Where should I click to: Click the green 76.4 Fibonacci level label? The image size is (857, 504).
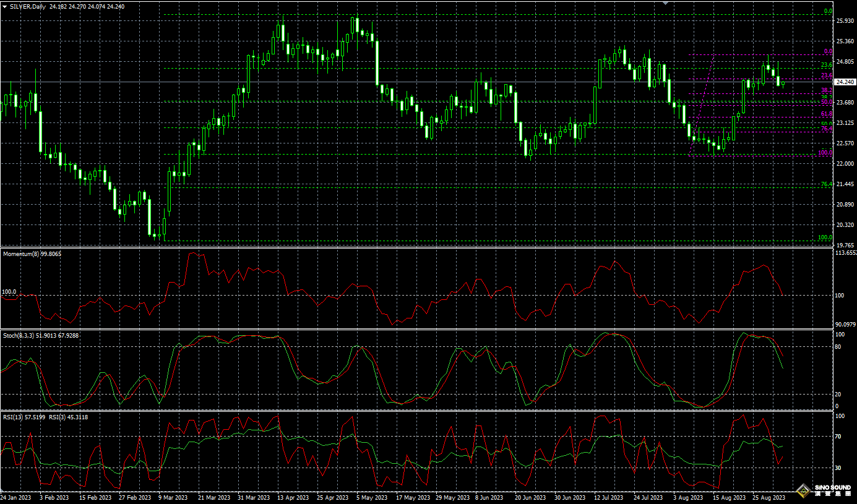tap(826, 184)
